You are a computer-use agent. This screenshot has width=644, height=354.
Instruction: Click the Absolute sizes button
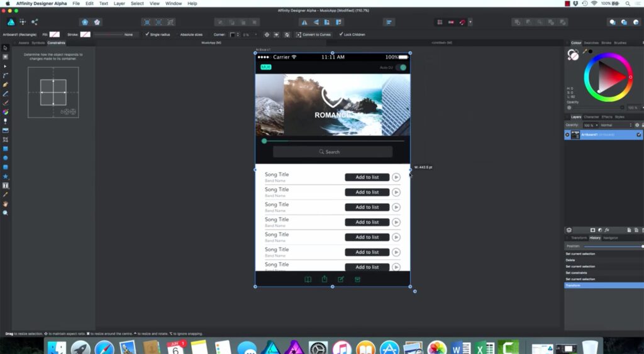coord(191,35)
